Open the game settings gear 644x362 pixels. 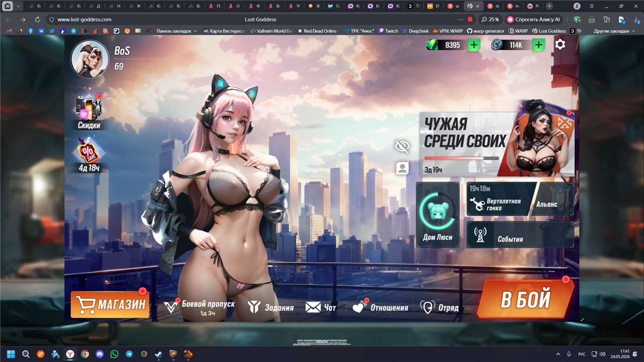(x=560, y=45)
